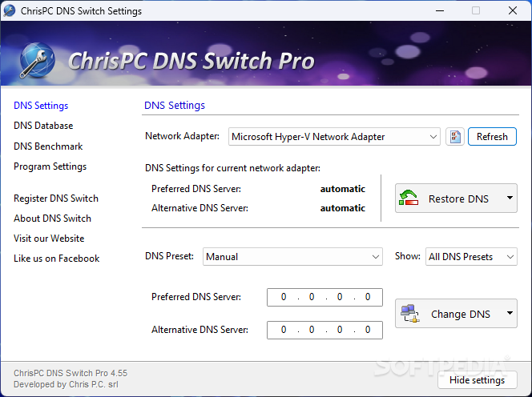Close the ChrisPC DNS Switch Settings window

coord(513,10)
